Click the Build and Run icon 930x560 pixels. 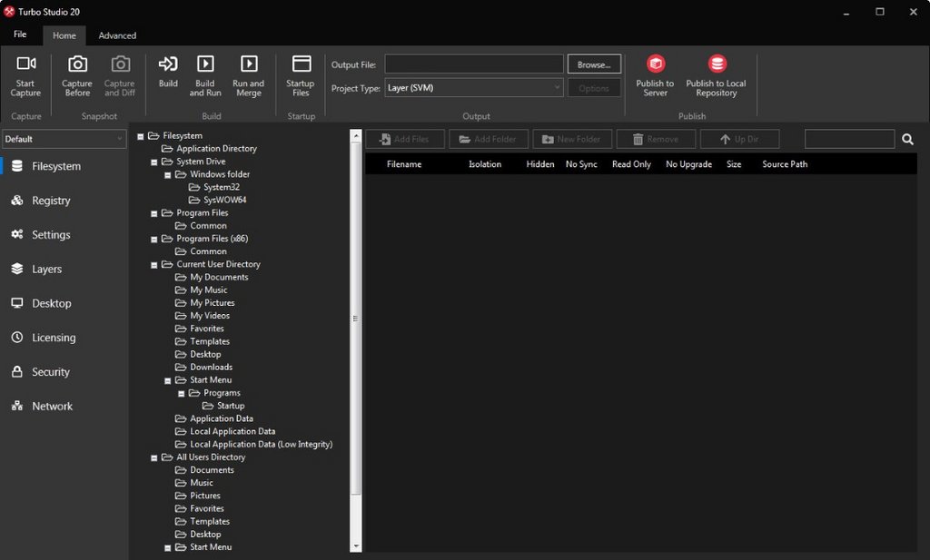click(205, 64)
